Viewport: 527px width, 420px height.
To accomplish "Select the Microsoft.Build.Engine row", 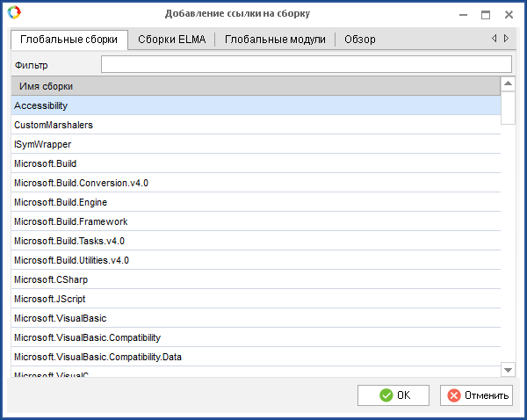I will coord(256,202).
